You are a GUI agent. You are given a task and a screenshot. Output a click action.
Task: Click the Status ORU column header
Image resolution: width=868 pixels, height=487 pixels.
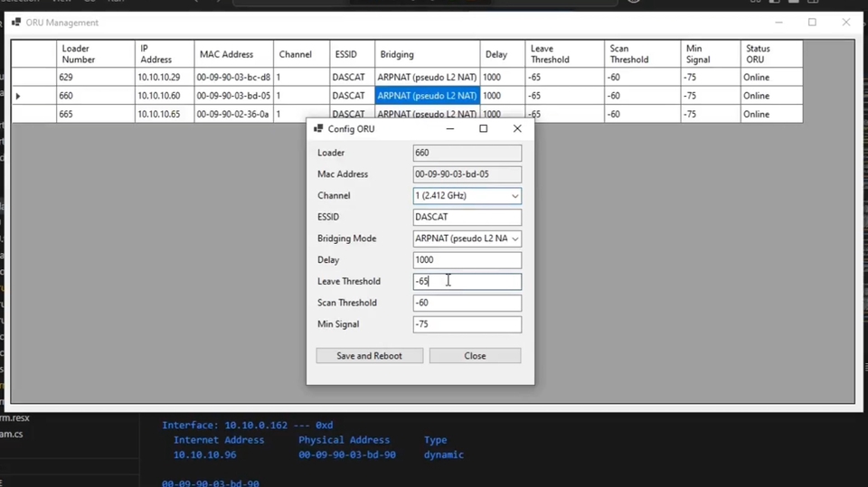point(771,54)
